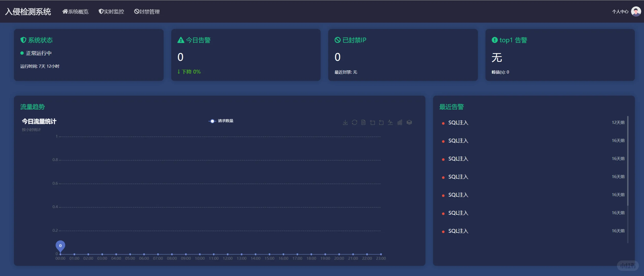Switch the traffic chart to bar view
Image resolution: width=644 pixels, height=276 pixels.
[400, 122]
